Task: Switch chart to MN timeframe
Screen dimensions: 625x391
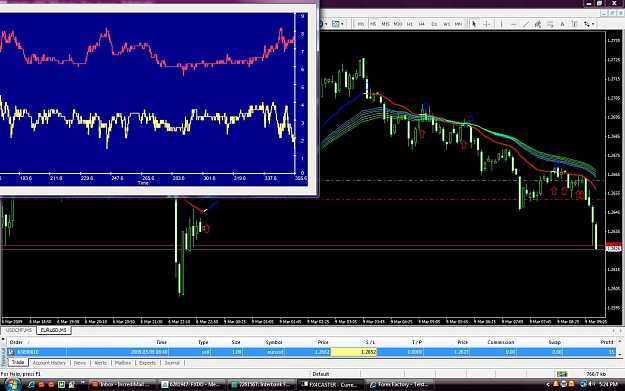Action: tap(458, 24)
